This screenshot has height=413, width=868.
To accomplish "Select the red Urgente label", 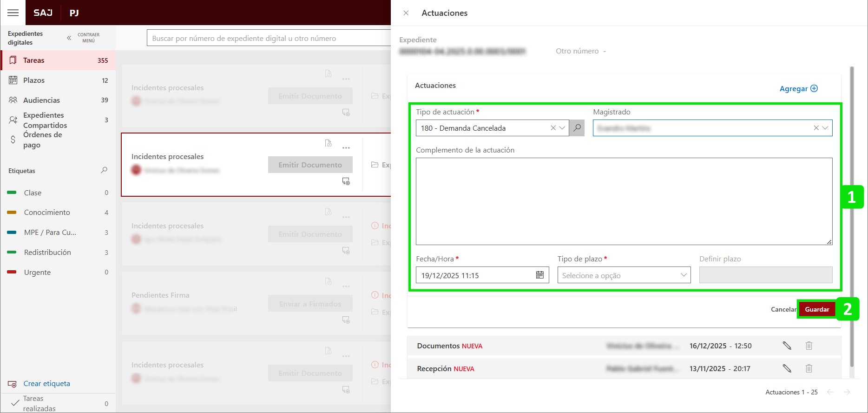I will pyautogui.click(x=37, y=272).
